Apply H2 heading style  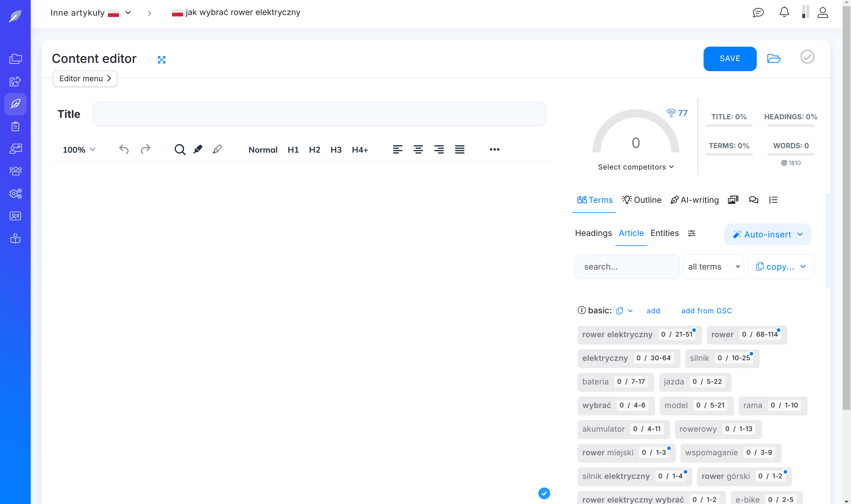point(314,150)
